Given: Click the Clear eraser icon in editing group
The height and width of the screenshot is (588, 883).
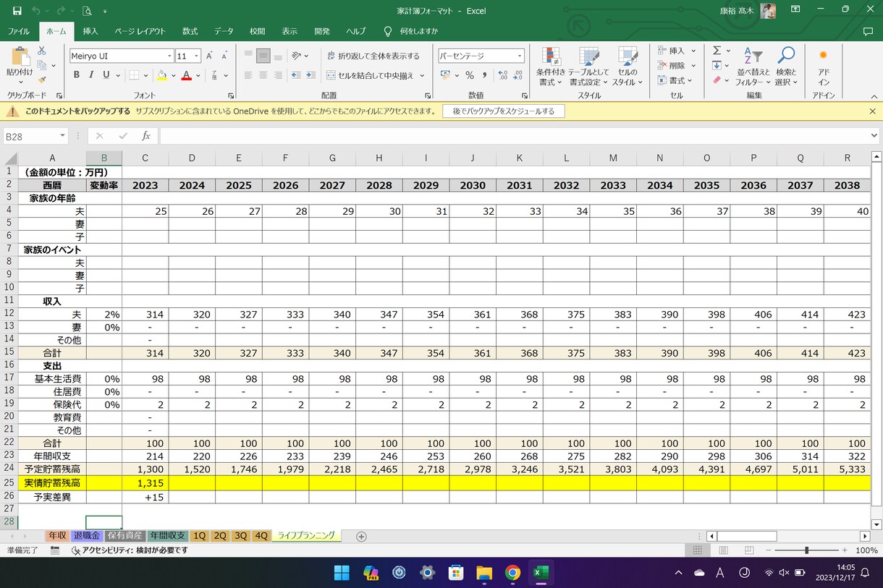Looking at the screenshot, I should (717, 80).
